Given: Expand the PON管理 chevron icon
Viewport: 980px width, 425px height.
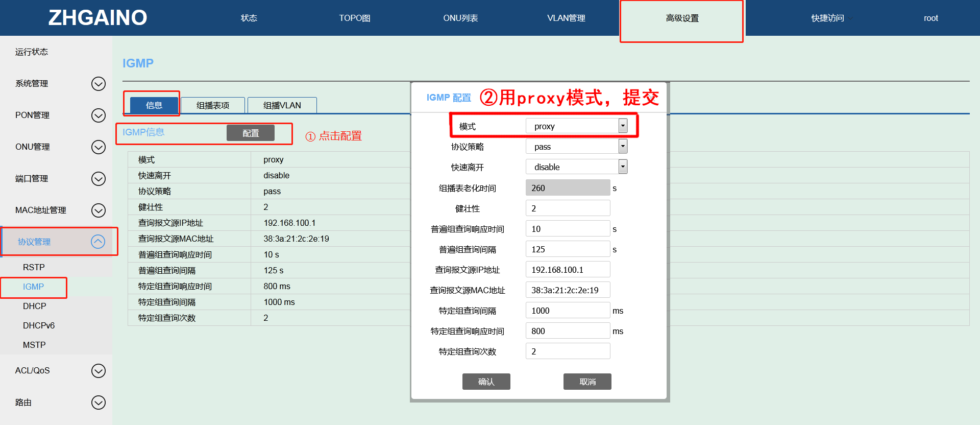Looking at the screenshot, I should point(98,115).
